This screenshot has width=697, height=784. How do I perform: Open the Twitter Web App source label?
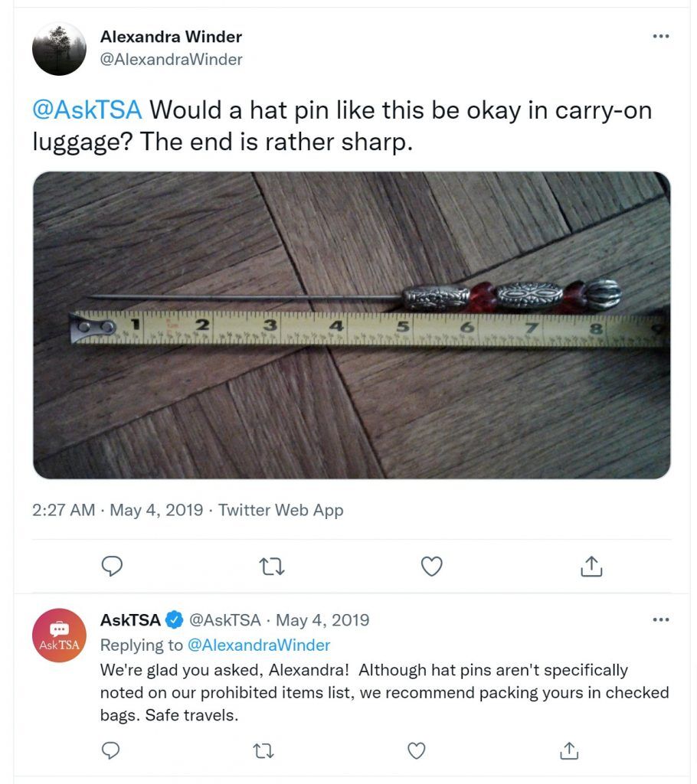coord(280,510)
